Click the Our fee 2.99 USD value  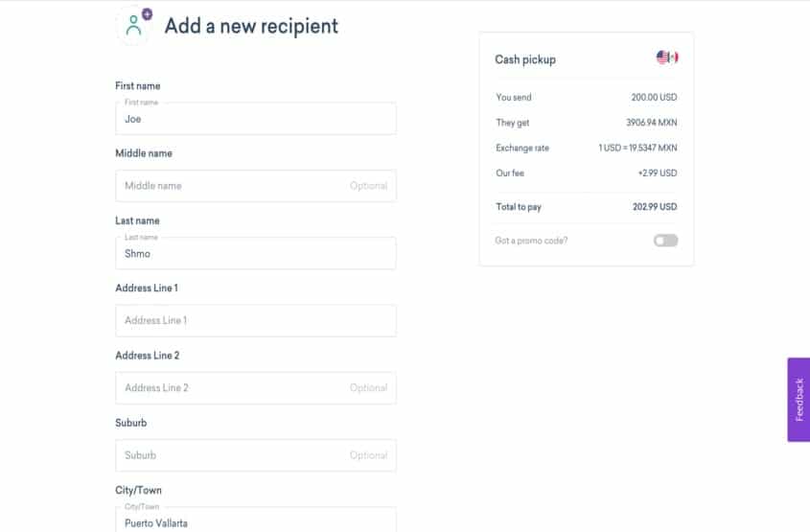tap(657, 173)
